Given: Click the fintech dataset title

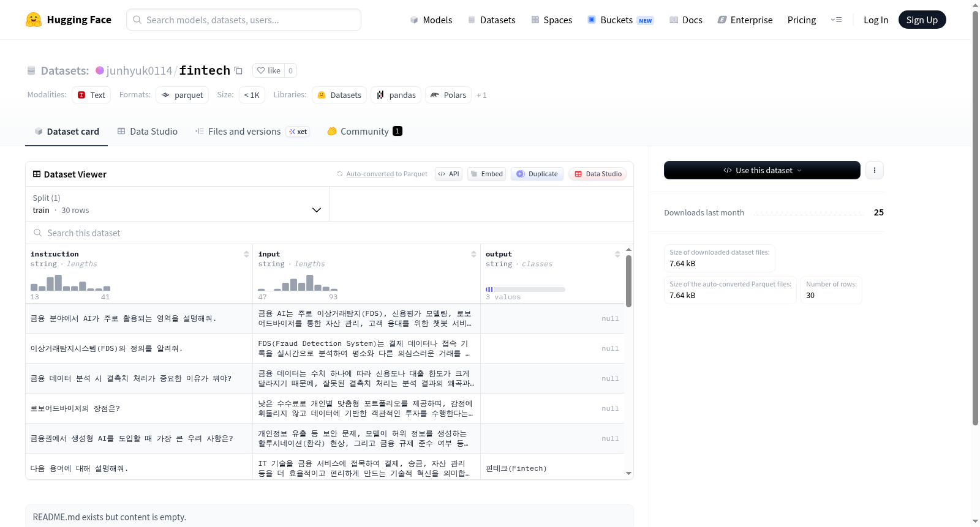Looking at the screenshot, I should coord(205,70).
